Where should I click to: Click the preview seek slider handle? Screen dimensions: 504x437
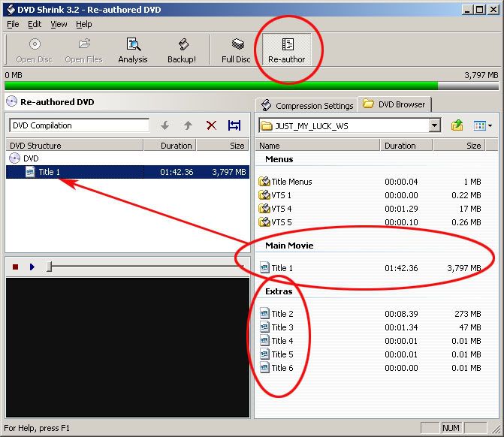click(x=49, y=267)
